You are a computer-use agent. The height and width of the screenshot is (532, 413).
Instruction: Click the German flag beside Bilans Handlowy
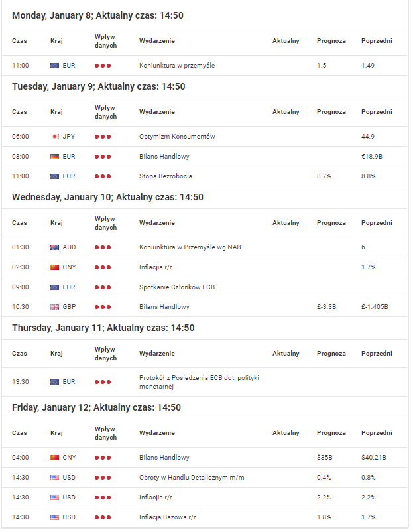click(54, 157)
